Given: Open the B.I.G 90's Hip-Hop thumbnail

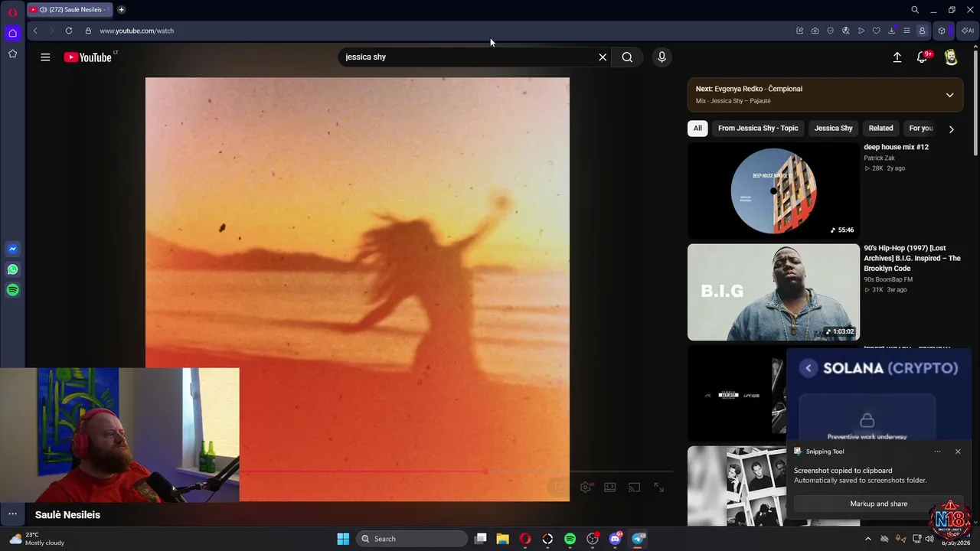Looking at the screenshot, I should click(773, 292).
